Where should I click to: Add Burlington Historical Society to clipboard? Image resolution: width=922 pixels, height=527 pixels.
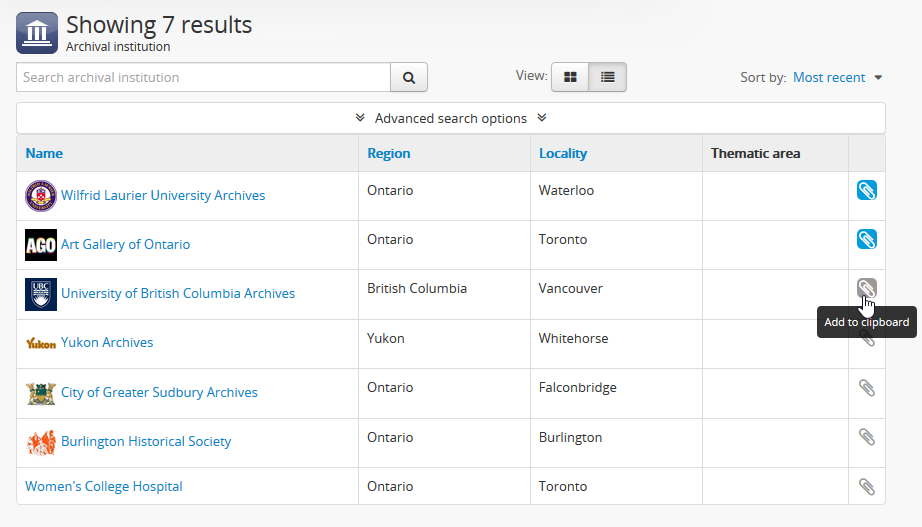click(866, 437)
